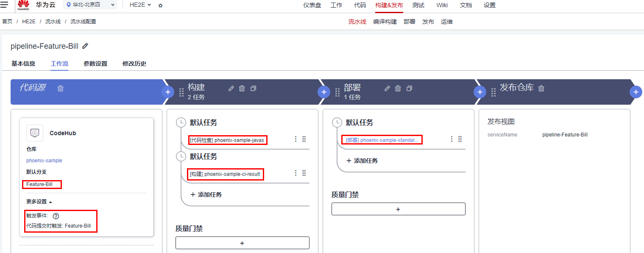Click the help icon beside 触发事件

(x=56, y=216)
